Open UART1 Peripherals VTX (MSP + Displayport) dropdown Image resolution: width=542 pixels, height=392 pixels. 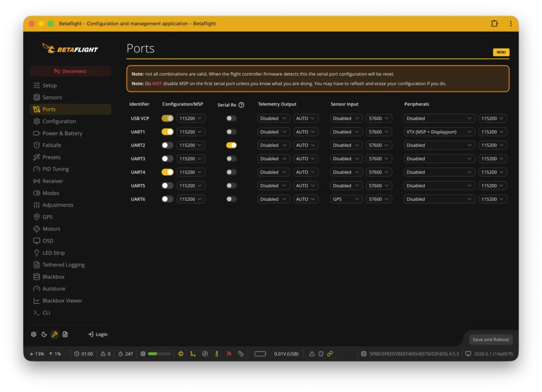pos(439,132)
